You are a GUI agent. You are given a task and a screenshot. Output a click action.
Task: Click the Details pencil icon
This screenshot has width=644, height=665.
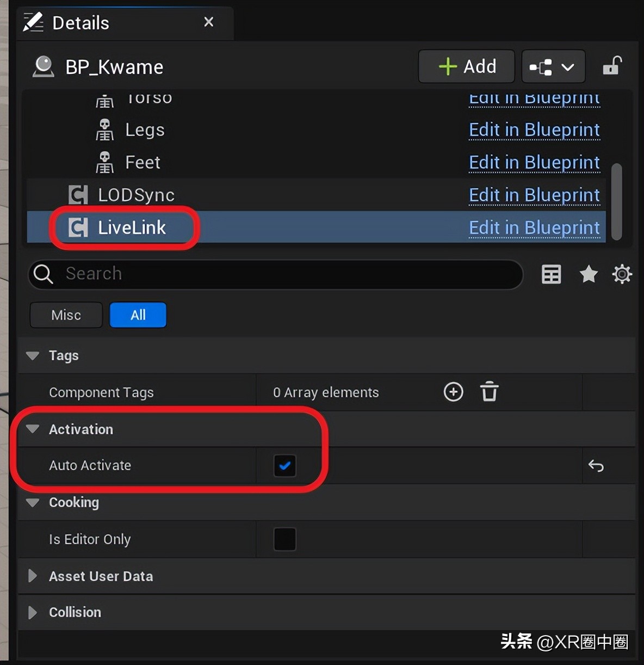tap(33, 22)
